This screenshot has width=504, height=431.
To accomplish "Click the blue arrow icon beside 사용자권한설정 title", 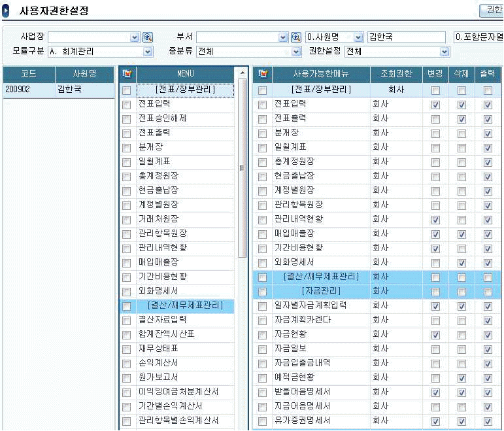I will pyautogui.click(x=6, y=10).
